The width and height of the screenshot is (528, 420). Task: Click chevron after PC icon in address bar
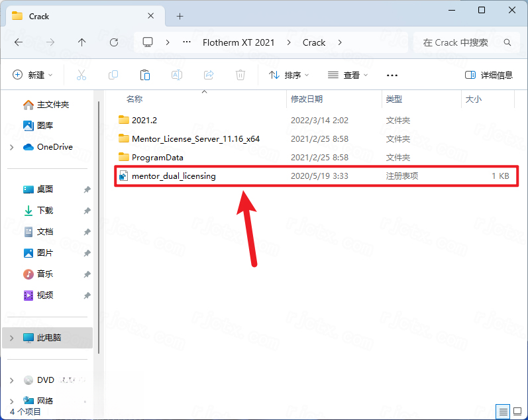click(168, 42)
